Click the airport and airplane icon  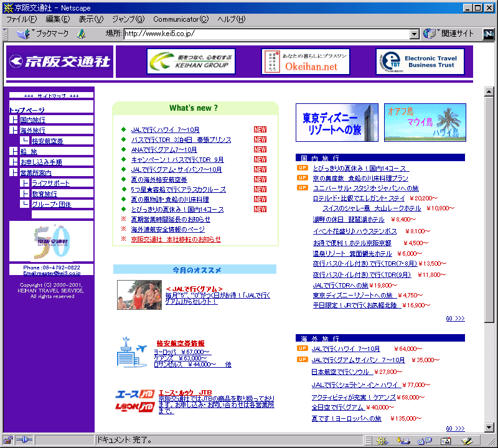point(132,352)
